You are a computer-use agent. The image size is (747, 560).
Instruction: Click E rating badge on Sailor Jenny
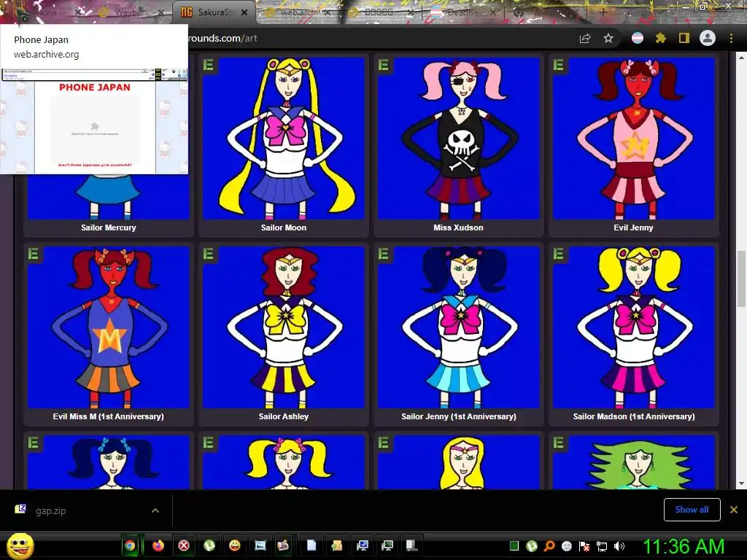click(384, 254)
